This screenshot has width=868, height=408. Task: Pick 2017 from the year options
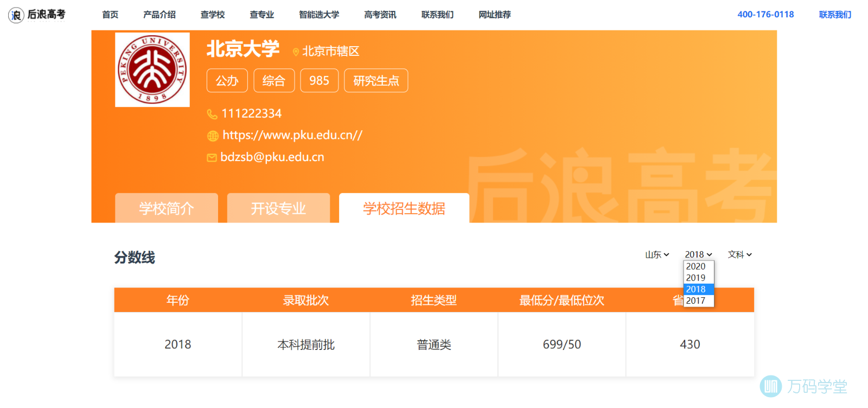(x=696, y=301)
